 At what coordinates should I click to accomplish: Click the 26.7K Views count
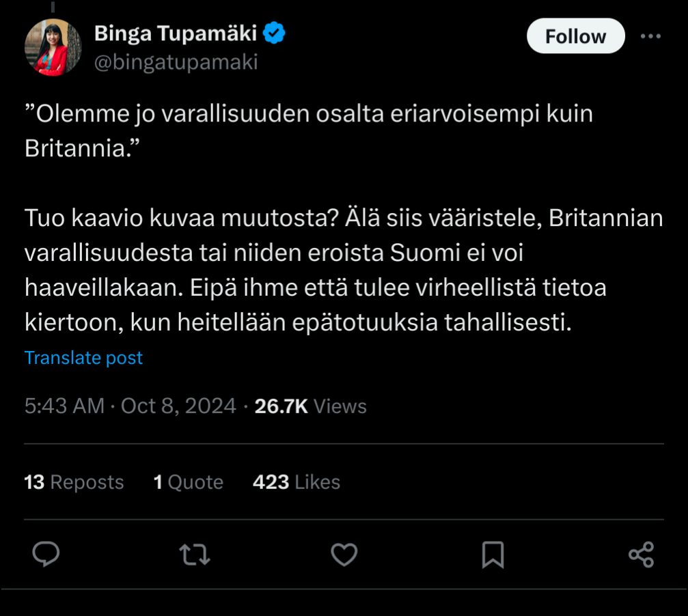click(310, 406)
